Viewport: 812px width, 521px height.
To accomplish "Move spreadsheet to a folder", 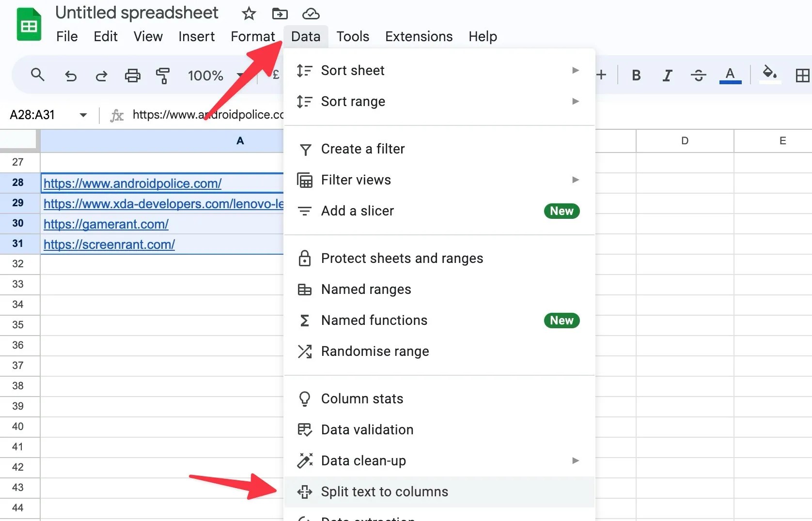I will pos(280,14).
